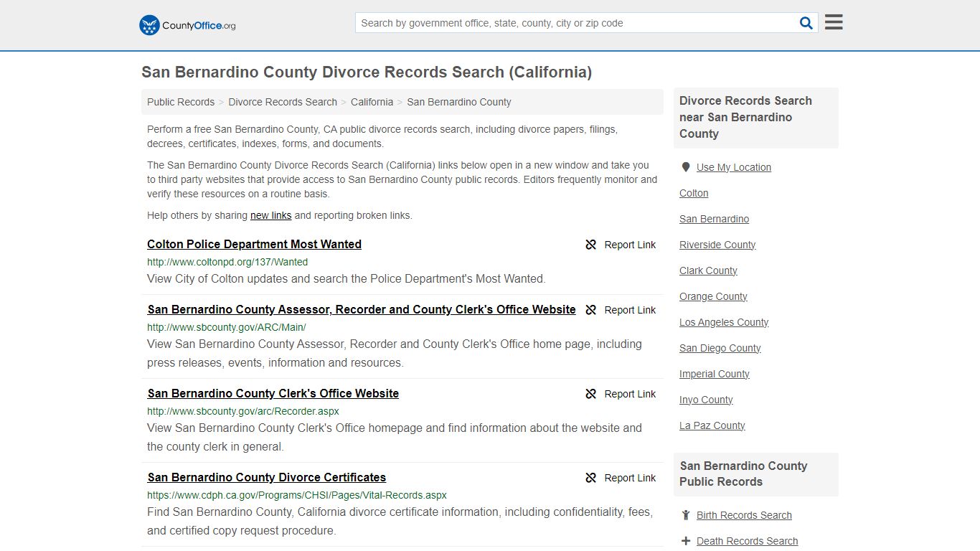Open the Los Angeles County link
This screenshot has height=551, width=980.
[724, 322]
